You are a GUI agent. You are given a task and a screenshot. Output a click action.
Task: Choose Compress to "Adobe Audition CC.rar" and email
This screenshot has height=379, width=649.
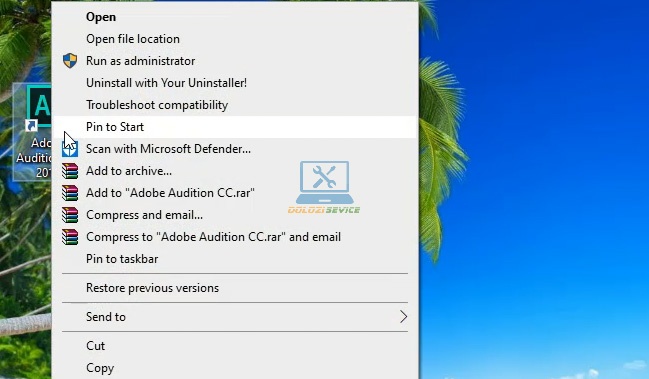click(x=235, y=237)
